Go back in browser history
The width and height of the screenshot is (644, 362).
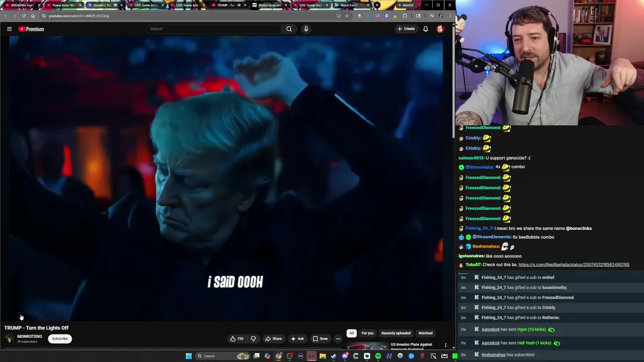click(x=6, y=16)
